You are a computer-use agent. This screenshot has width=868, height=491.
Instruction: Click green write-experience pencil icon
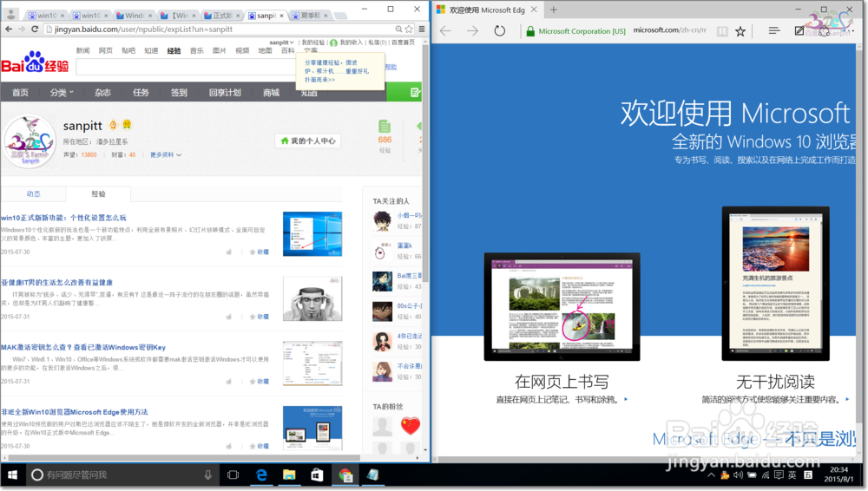[x=415, y=93]
